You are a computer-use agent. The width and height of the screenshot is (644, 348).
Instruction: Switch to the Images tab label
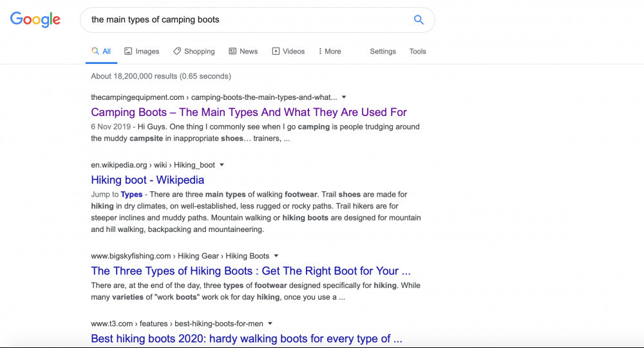(147, 52)
